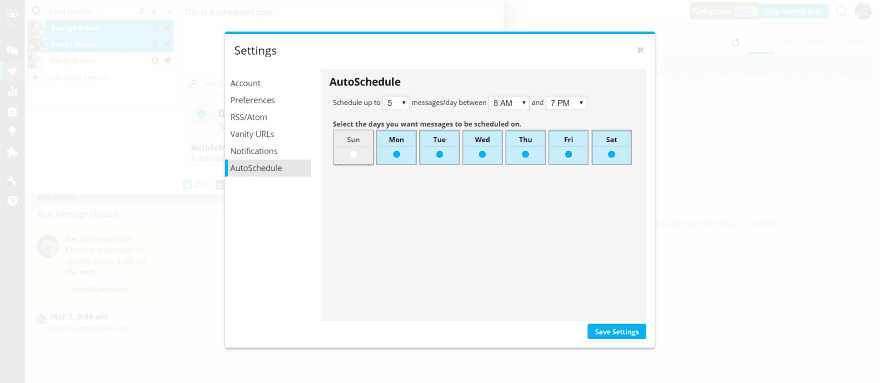Click the Mar 7, 9:44 am timestamp
Viewport: 880px width, 383px height.
[79, 317]
